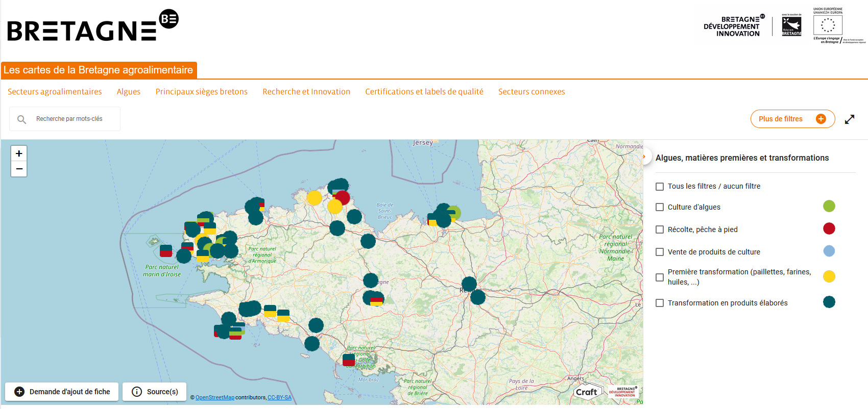Click the teal marker on the Rennes label
Image resolution: width=868 pixels, height=409 pixels.
tap(469, 284)
